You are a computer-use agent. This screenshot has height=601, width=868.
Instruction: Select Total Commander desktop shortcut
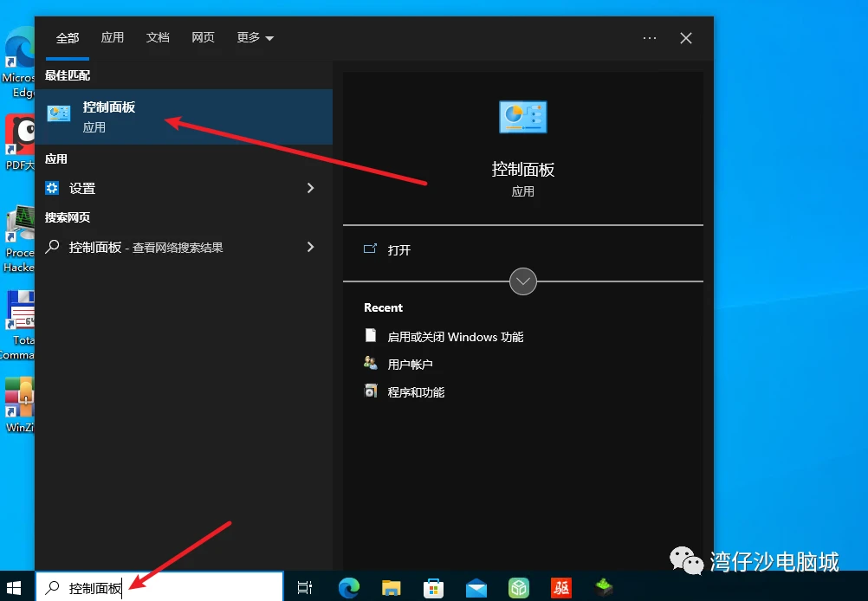19,326
